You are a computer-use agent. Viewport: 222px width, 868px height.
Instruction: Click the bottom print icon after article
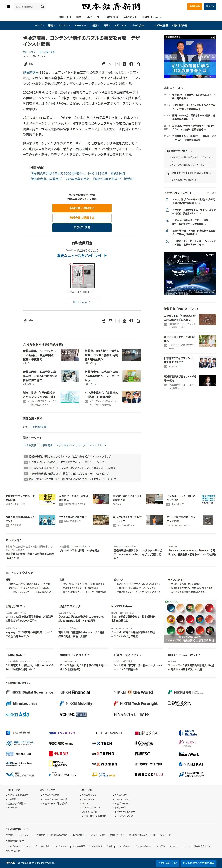point(104,321)
